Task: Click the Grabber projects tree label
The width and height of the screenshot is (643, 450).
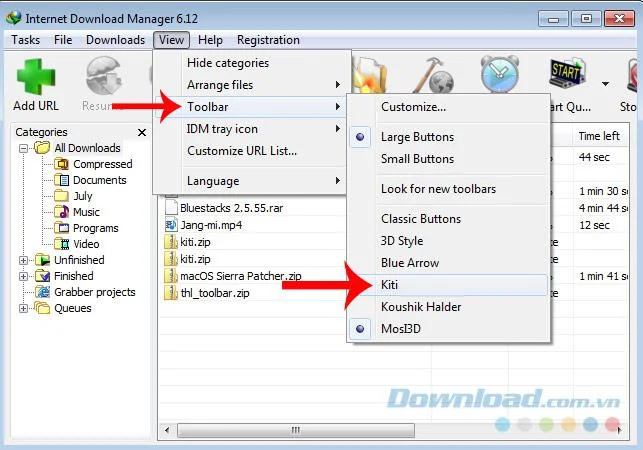Action: click(x=95, y=292)
